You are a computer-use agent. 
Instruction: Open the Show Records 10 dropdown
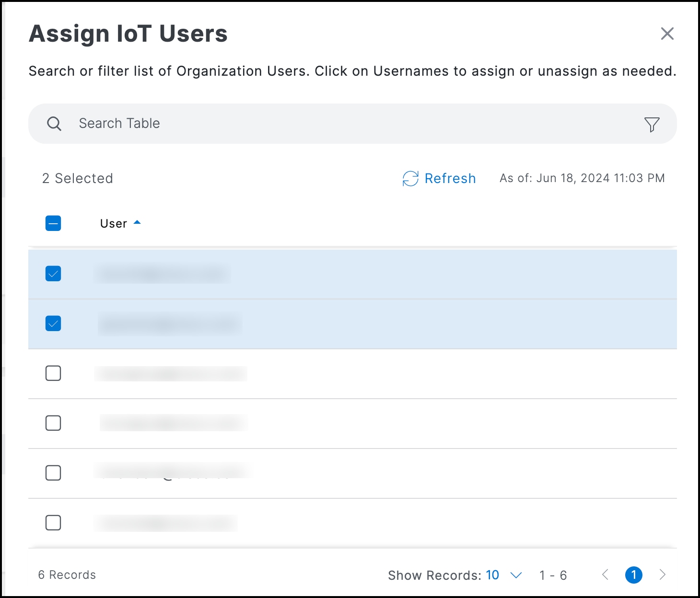[503, 575]
